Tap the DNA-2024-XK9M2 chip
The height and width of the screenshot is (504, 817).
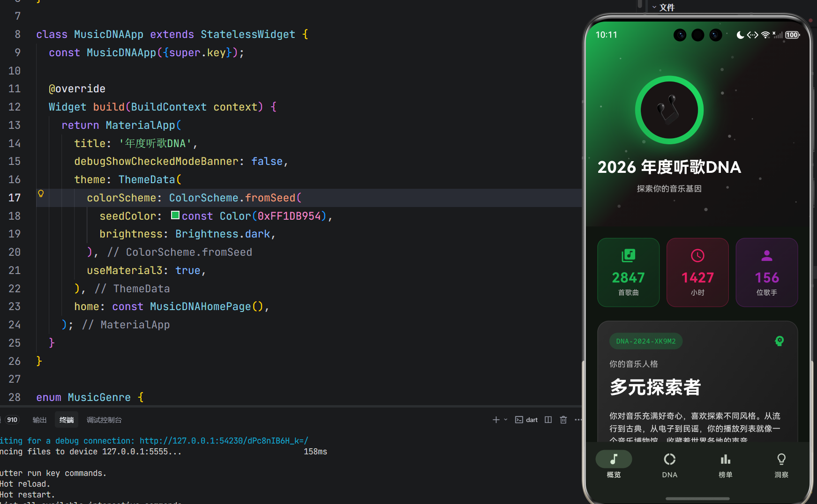click(646, 341)
